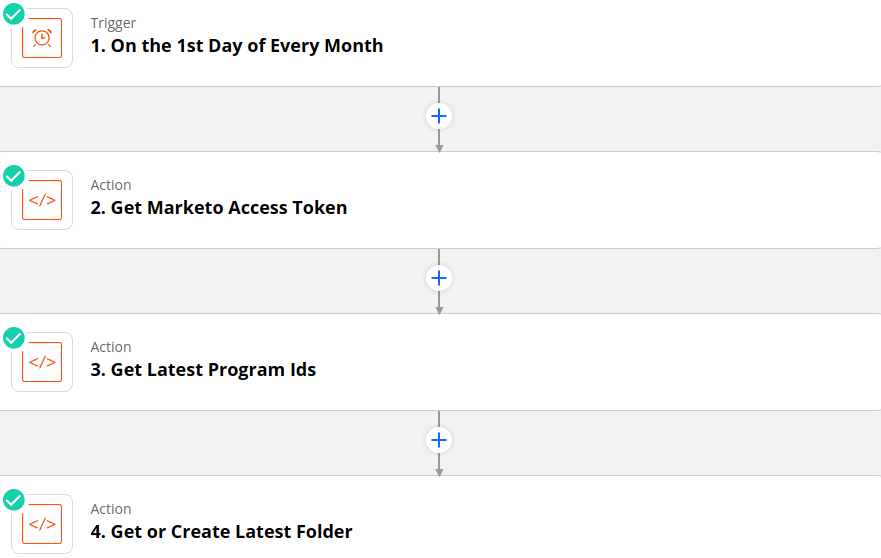The width and height of the screenshot is (881, 558).
Task: Add a step after the monthly trigger
Action: pos(439,116)
